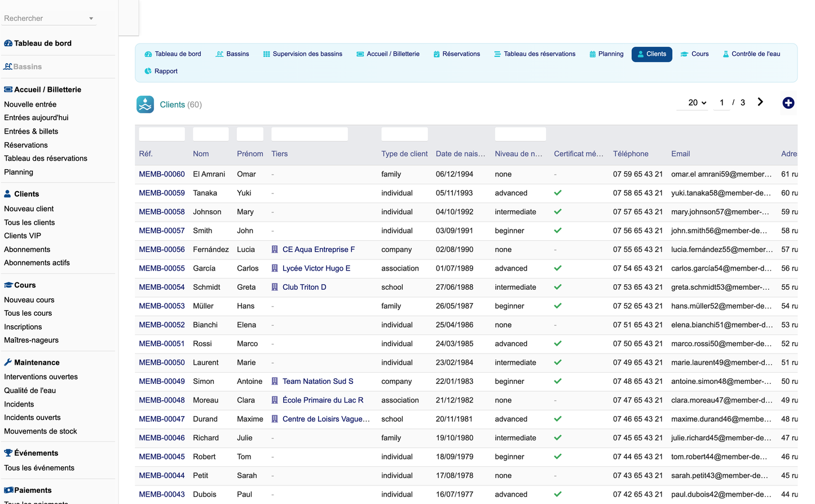Click building icon beside Lycée Victor Hugo E
815x504 pixels.
pos(275,268)
